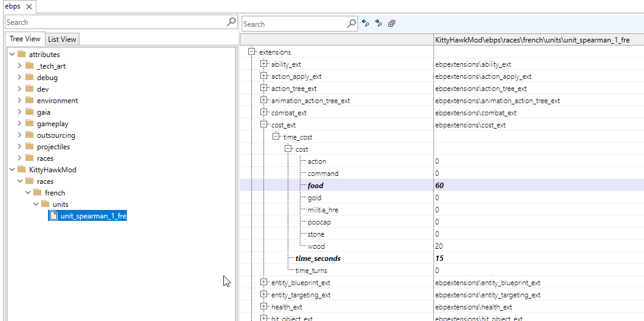
Task: Expand the action_apply_ext node
Action: pyautogui.click(x=263, y=76)
